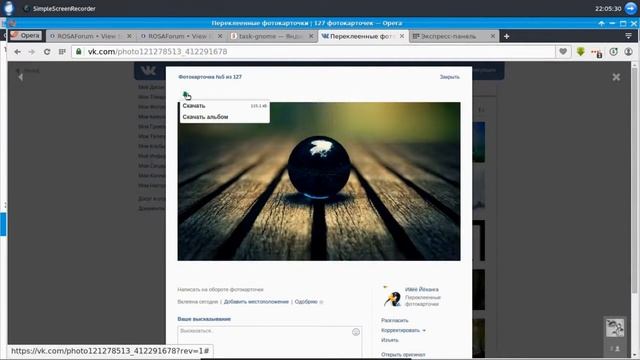Open the red extension icon with badge
640x360 pixels.
597,53
